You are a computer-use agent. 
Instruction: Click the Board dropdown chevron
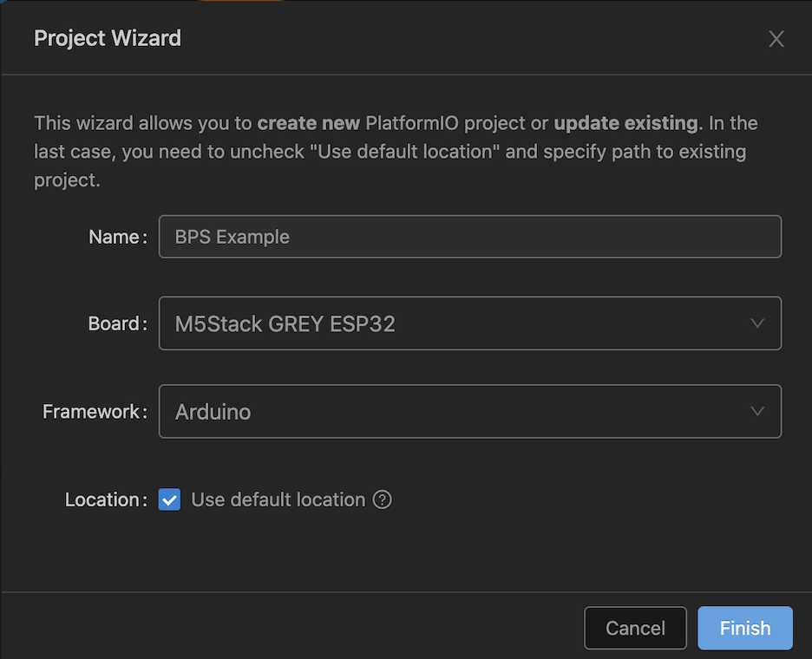756,323
